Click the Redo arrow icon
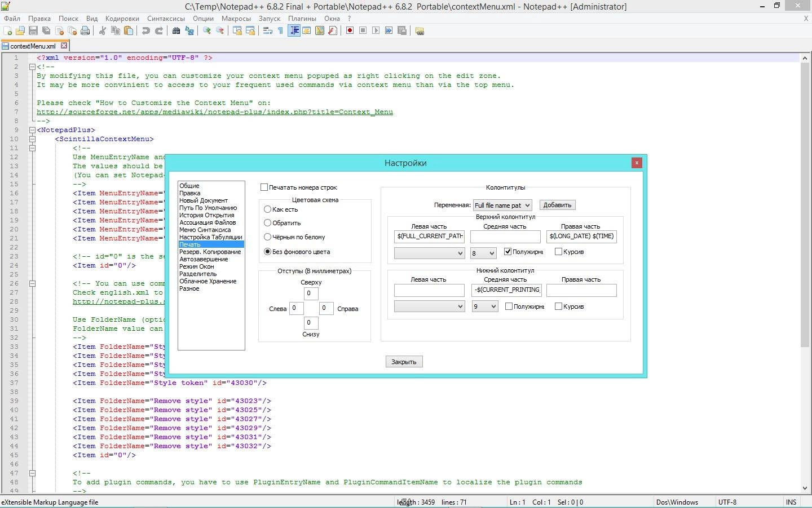Screen dimensions: 812x508 [x=159, y=30]
